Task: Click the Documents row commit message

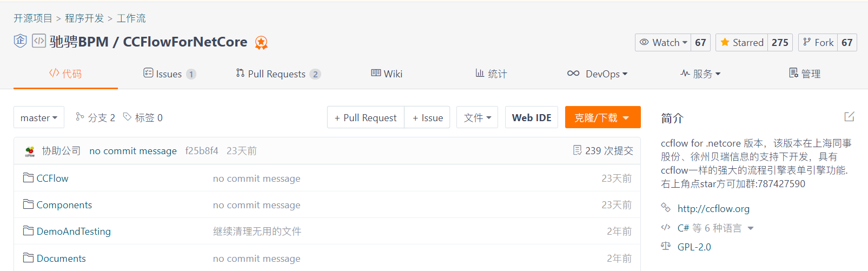Action: pos(256,258)
